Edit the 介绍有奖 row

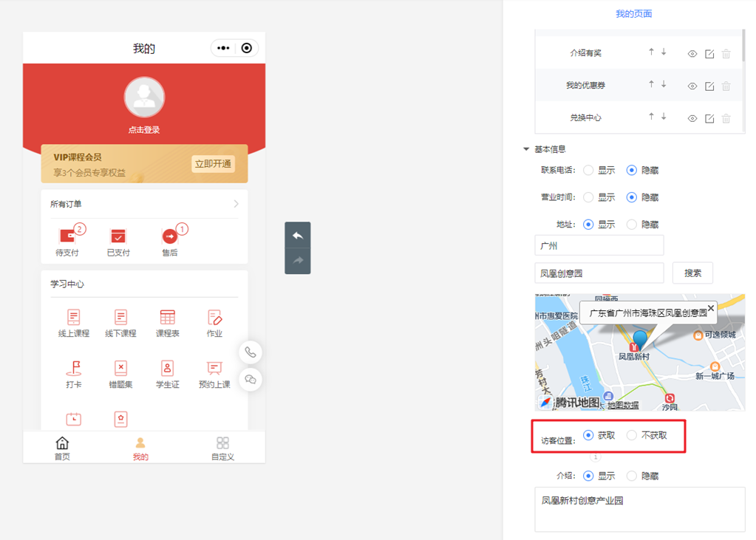tap(709, 54)
